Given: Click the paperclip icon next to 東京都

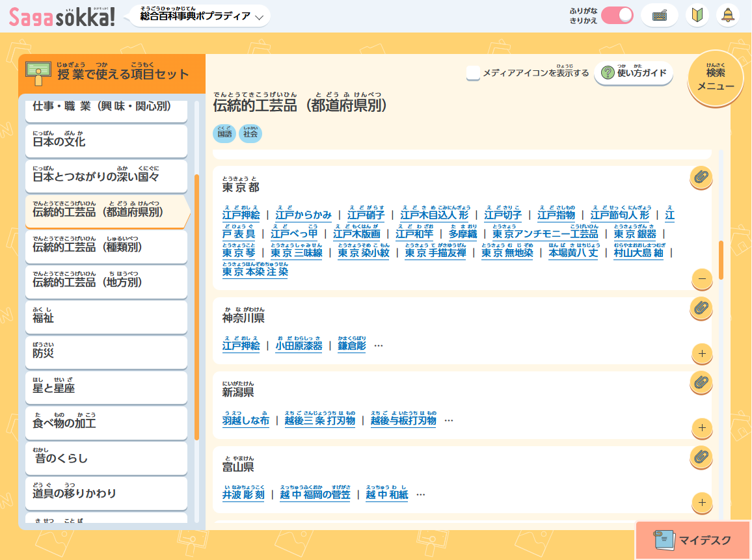Looking at the screenshot, I should [x=701, y=177].
